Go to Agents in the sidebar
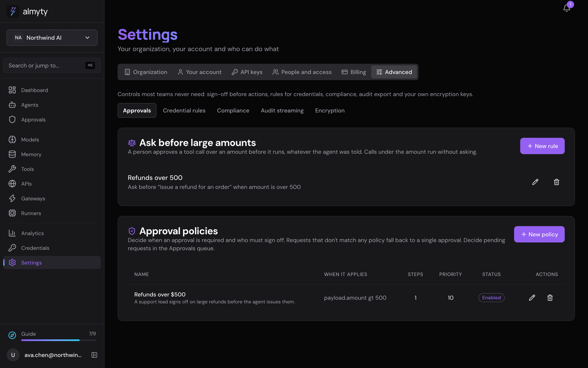The image size is (588, 368). [52, 105]
